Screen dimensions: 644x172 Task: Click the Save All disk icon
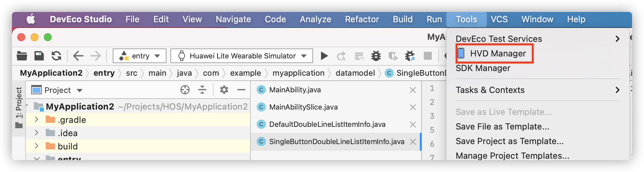(39, 56)
